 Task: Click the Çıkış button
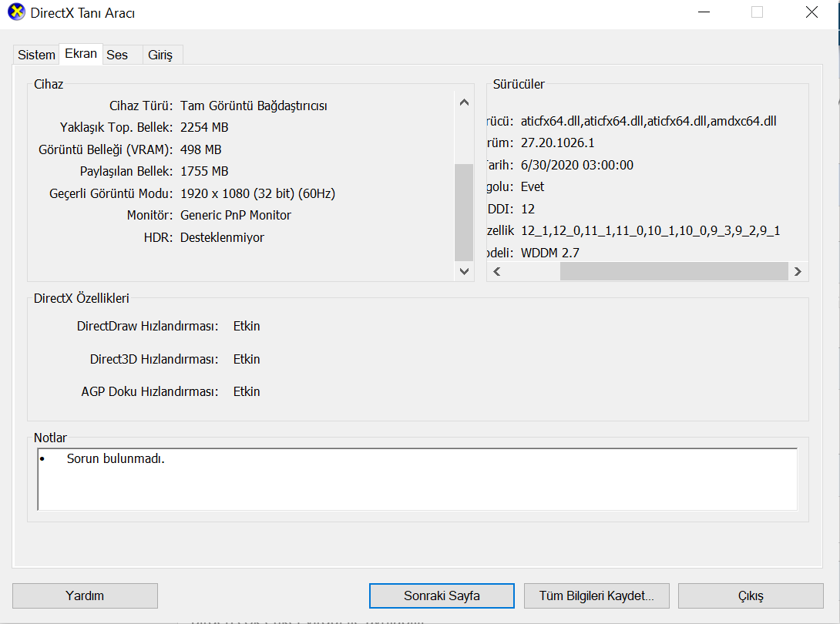tap(751, 595)
